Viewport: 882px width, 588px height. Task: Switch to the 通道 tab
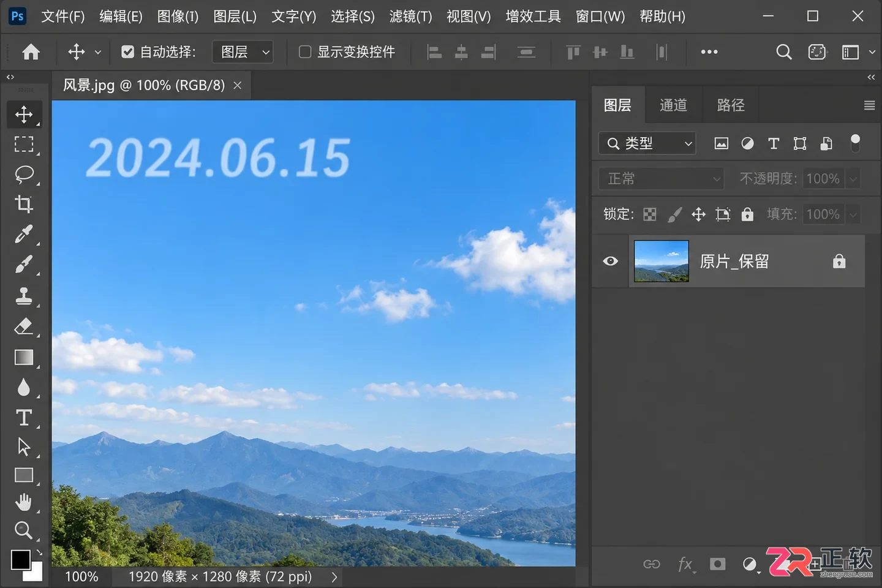tap(673, 105)
